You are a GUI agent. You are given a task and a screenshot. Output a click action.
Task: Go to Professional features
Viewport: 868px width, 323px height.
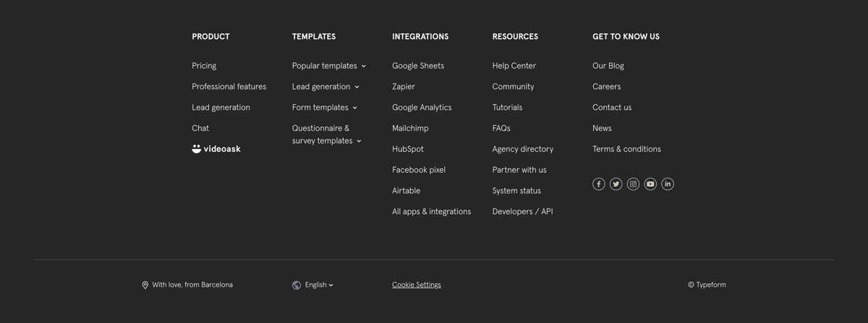(x=229, y=87)
